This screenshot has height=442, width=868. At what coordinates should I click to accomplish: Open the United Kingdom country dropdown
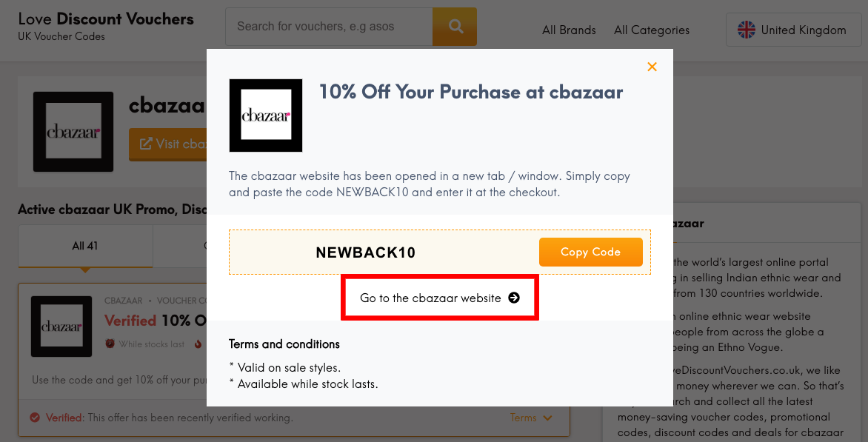tap(793, 30)
